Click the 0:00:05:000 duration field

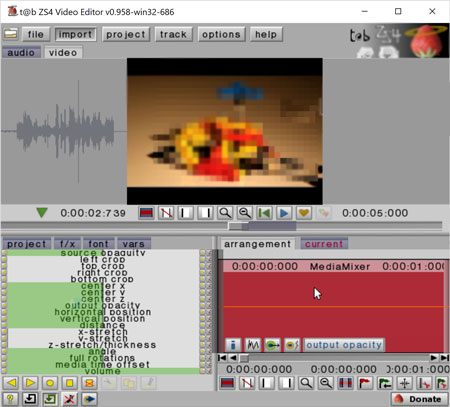pyautogui.click(x=375, y=213)
